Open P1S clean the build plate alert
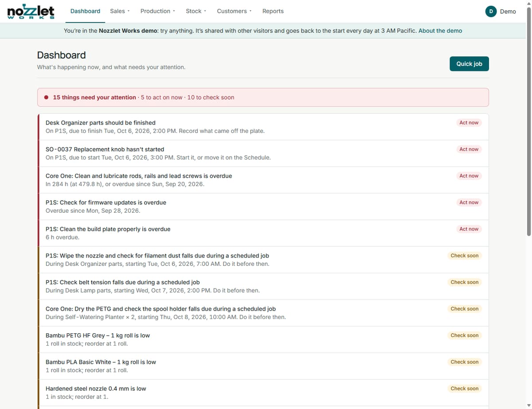The height and width of the screenshot is (409, 532). point(263,233)
